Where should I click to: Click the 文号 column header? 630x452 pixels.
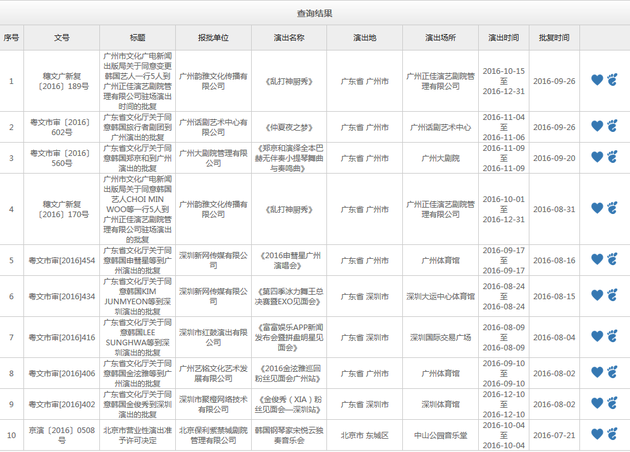62,38
